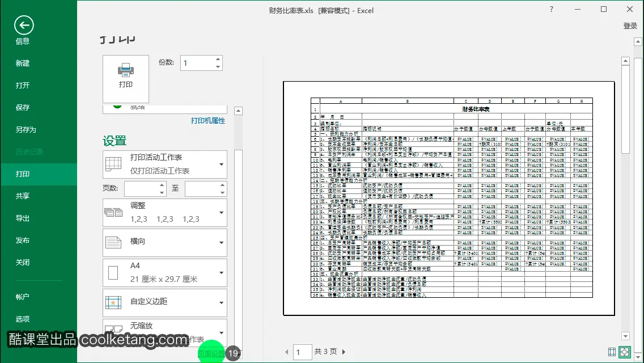Click the 份数 copies input field

click(197, 63)
